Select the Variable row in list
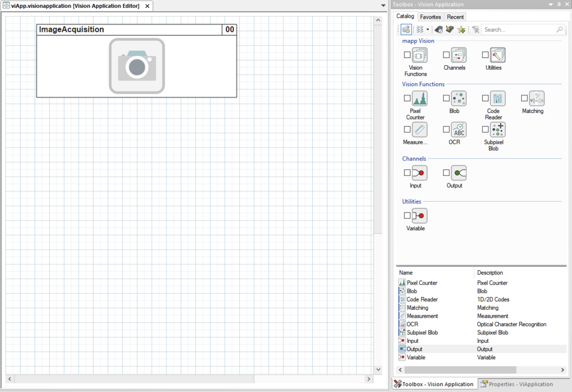 [482, 357]
